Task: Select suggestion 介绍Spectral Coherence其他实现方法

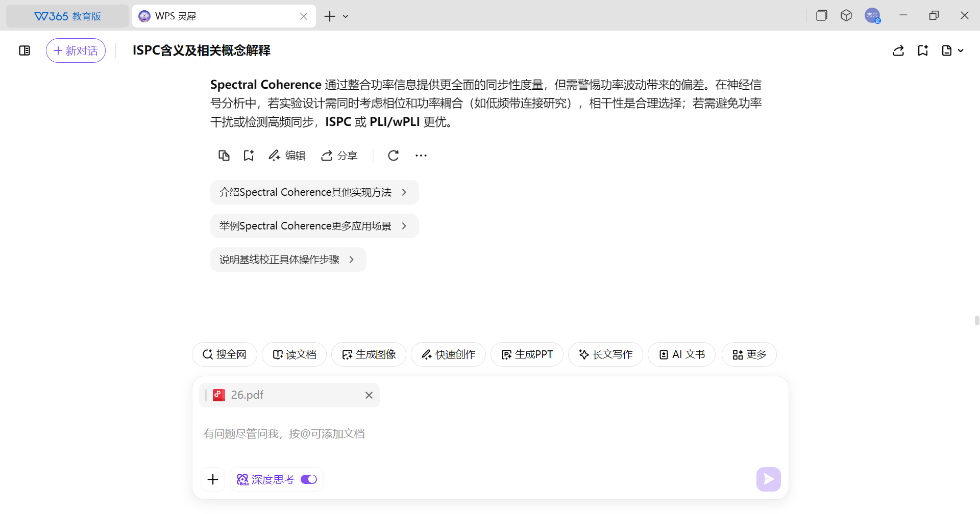Action: point(314,192)
